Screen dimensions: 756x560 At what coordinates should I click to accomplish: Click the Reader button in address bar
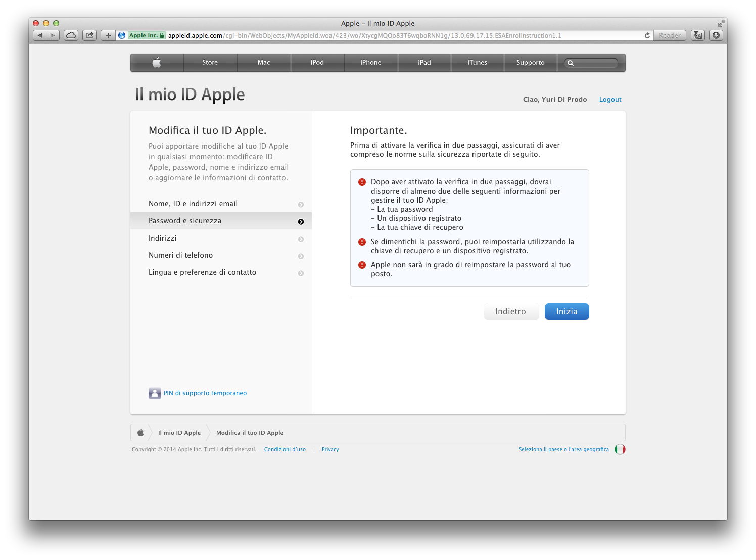pyautogui.click(x=670, y=35)
